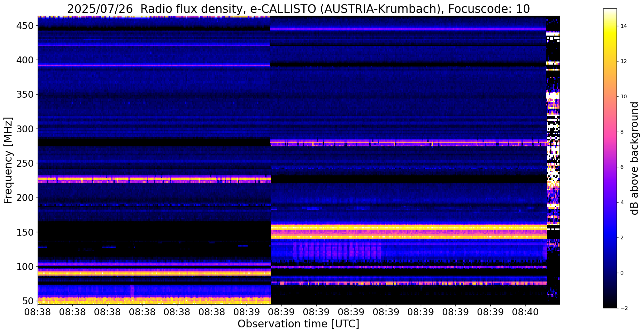Click the bright band near 90 MHz on left half
This screenshot has height=333, width=644.
pyautogui.click(x=154, y=273)
